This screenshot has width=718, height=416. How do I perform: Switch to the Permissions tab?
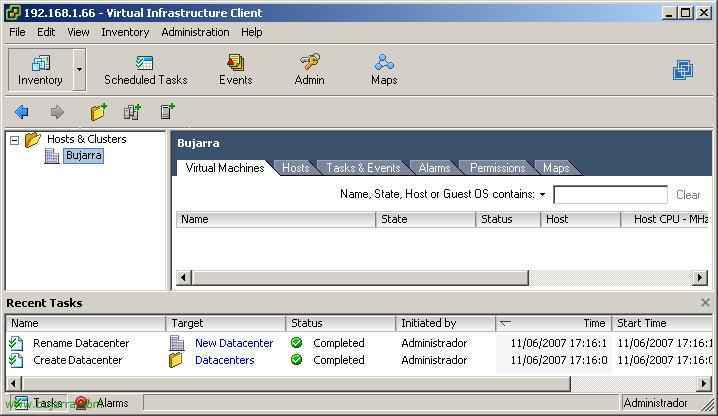497,168
